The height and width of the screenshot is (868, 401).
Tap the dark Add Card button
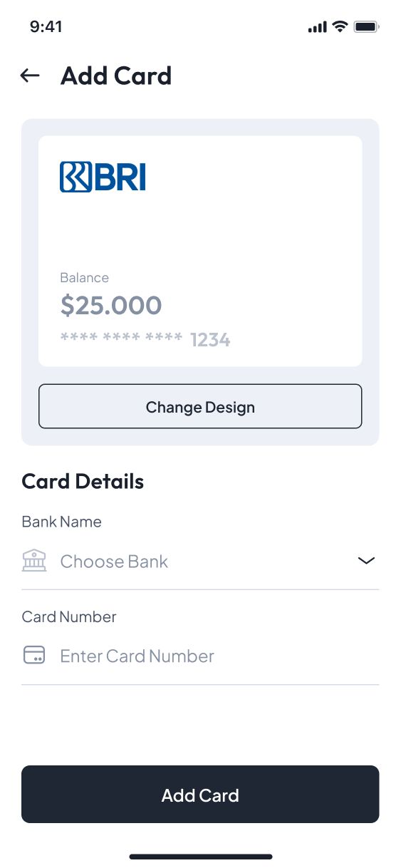point(200,795)
